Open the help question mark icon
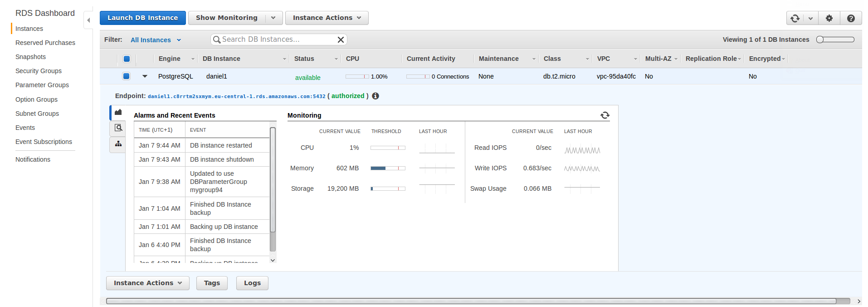The width and height of the screenshot is (868, 307). (x=851, y=18)
